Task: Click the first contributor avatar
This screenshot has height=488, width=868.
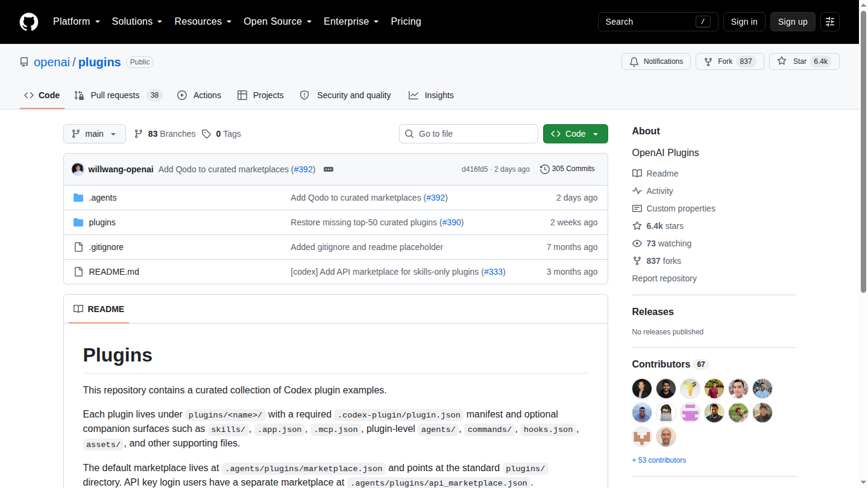Action: 642,389
